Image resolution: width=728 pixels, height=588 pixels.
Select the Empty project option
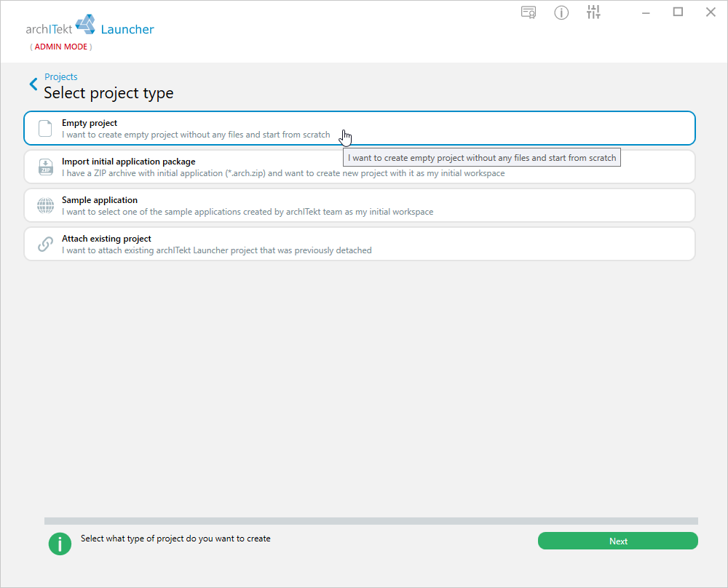point(360,128)
